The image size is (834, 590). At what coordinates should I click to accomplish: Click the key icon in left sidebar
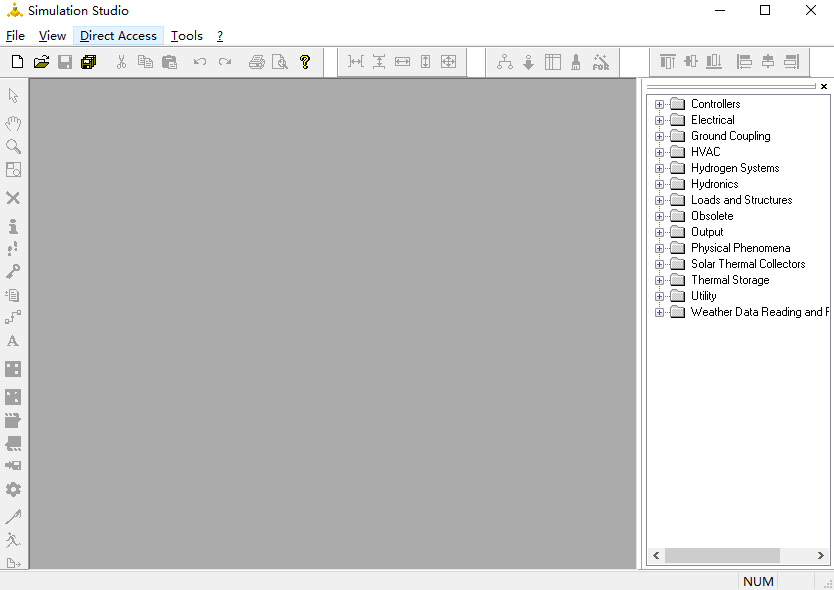click(13, 271)
